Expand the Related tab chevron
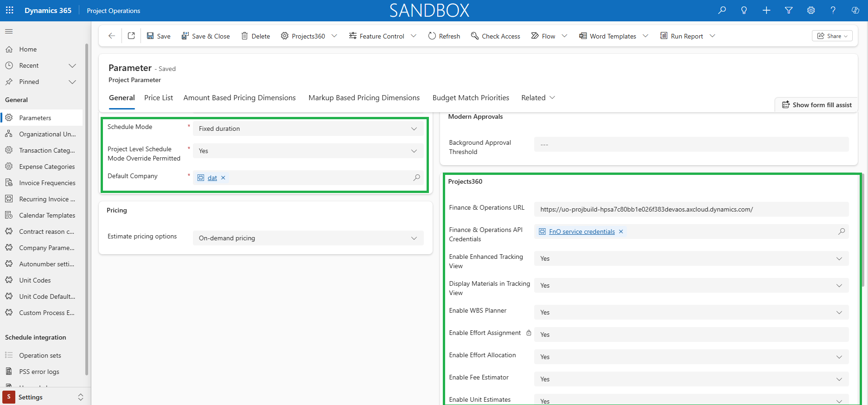 [x=552, y=97]
